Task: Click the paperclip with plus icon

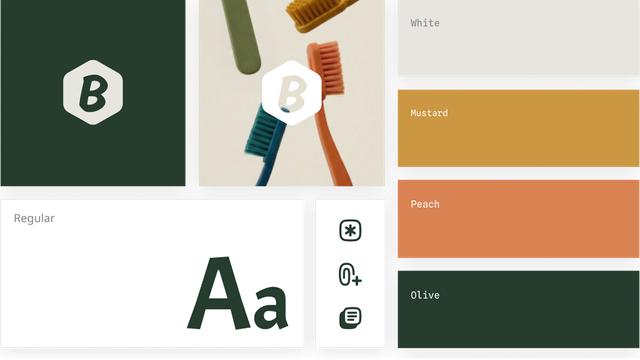Action: [350, 274]
